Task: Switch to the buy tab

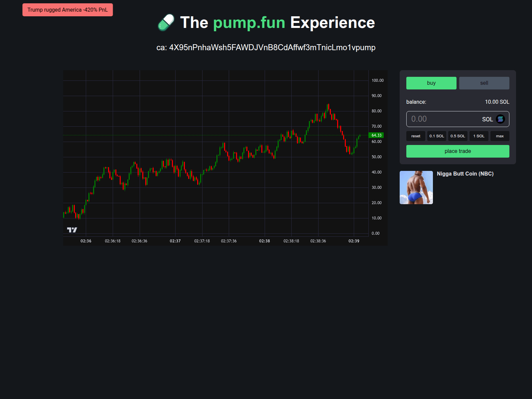Action: coord(431,83)
